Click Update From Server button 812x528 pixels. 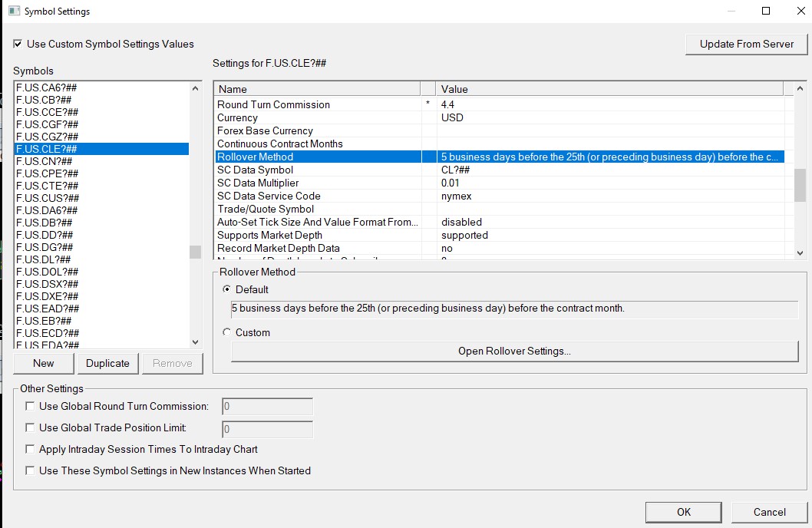(746, 44)
